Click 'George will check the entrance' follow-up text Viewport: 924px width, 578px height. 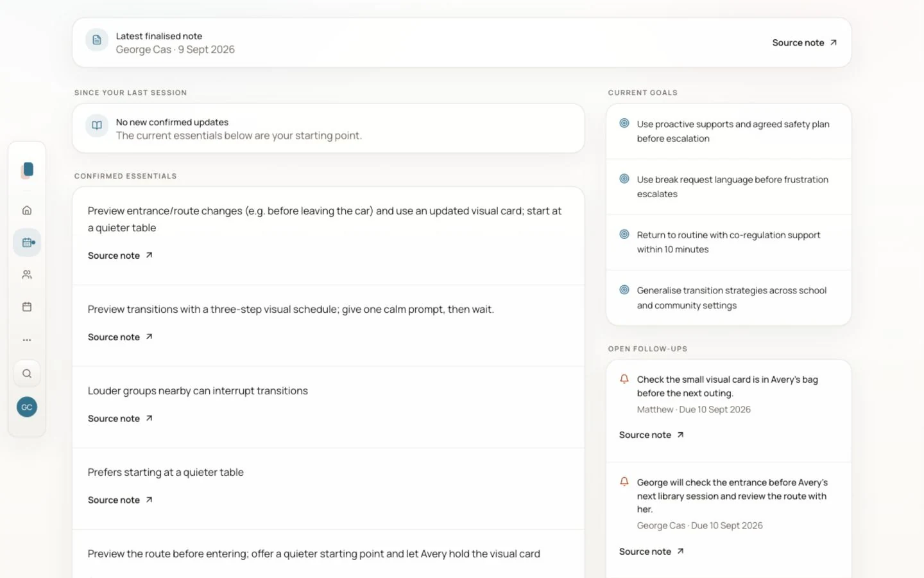(732, 496)
